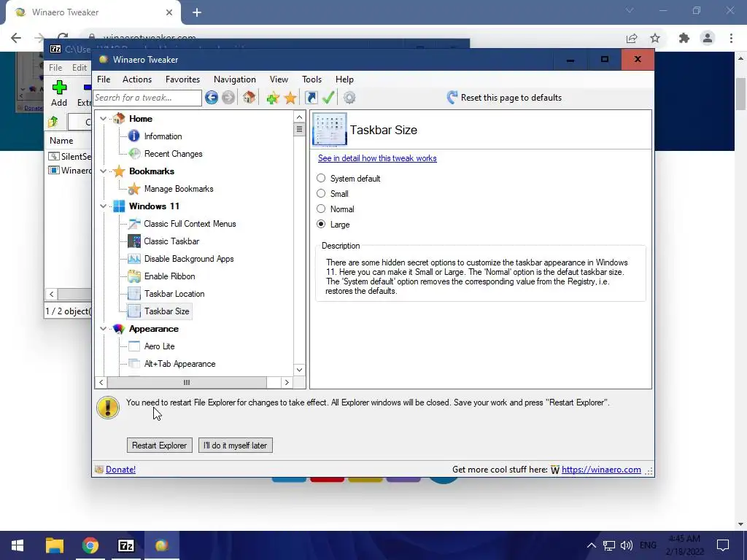This screenshot has height=560, width=747.
Task: Click the Classic Full Context Menus icon
Action: click(134, 223)
